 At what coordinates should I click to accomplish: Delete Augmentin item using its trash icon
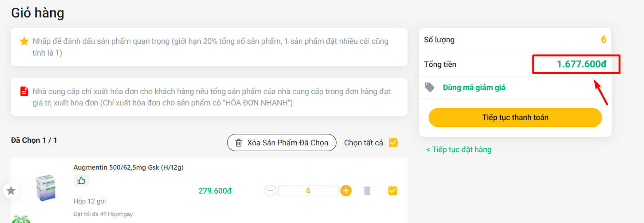click(x=367, y=191)
